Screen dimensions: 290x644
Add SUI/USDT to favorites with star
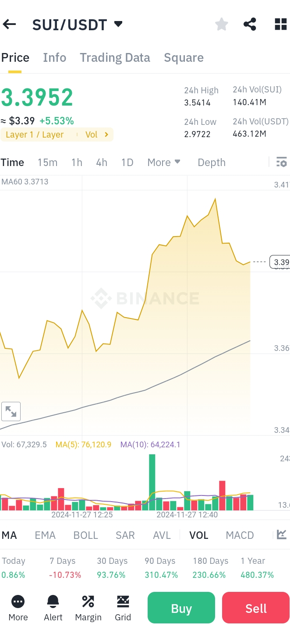(222, 25)
